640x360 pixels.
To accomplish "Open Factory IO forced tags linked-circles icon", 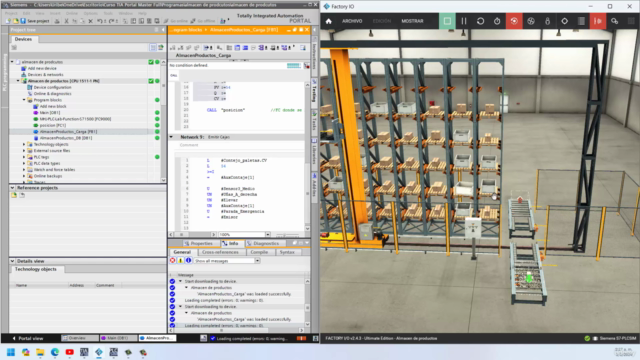I will pyautogui.click(x=614, y=21).
